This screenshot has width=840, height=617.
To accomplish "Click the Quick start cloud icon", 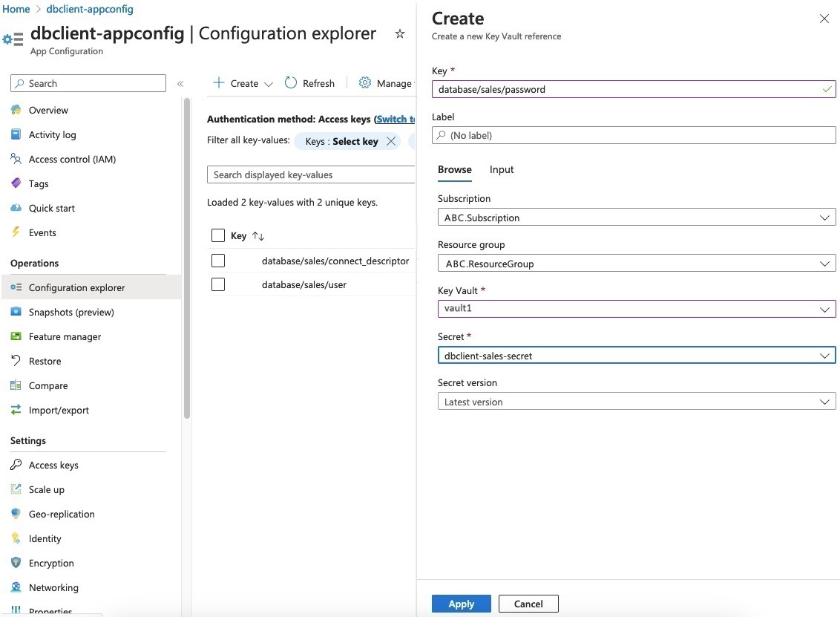I will (16, 208).
